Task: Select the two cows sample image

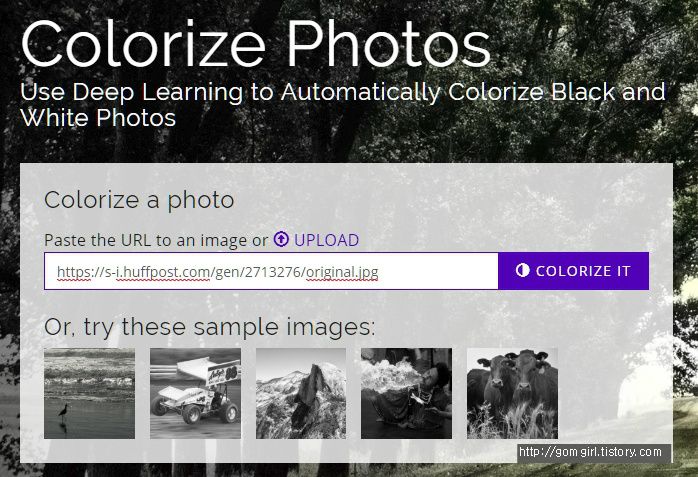Action: click(512, 393)
